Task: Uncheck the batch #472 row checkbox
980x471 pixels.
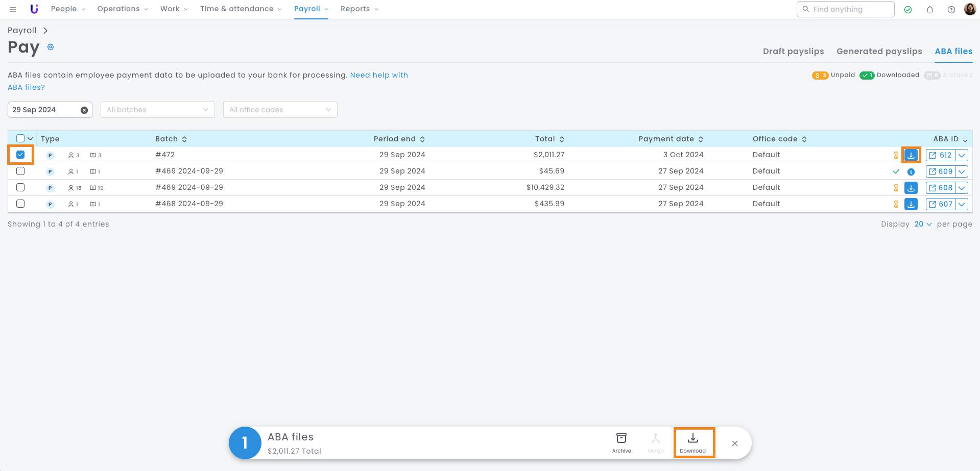Action: click(x=20, y=155)
